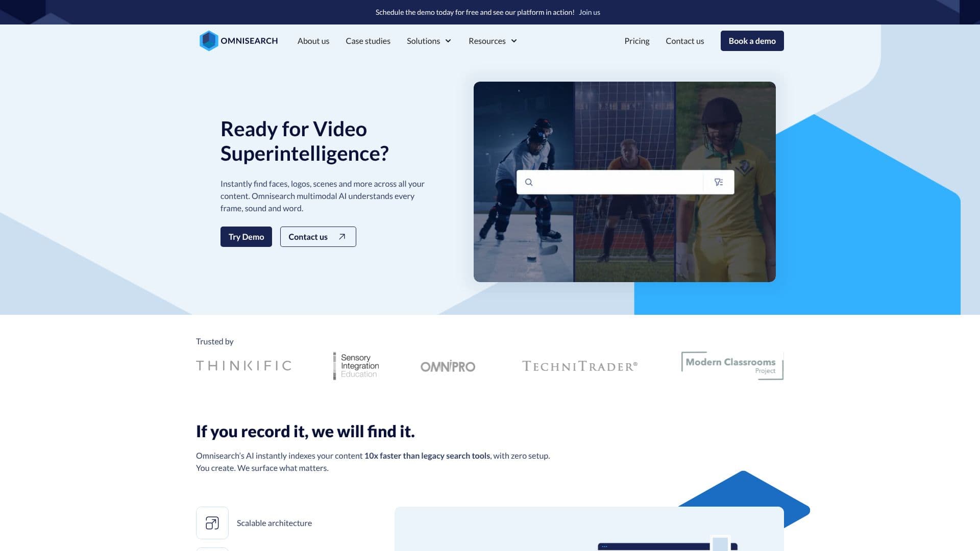Expand the Solutions dropdown menu
This screenshot has height=551, width=980.
pos(429,41)
